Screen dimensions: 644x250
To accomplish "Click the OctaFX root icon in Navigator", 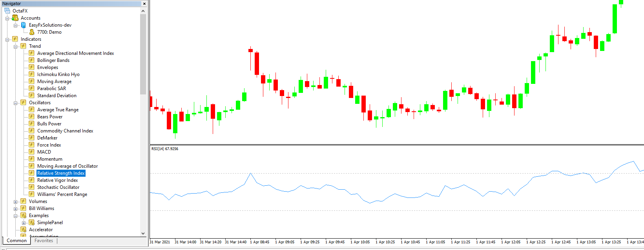I will pyautogui.click(x=7, y=11).
